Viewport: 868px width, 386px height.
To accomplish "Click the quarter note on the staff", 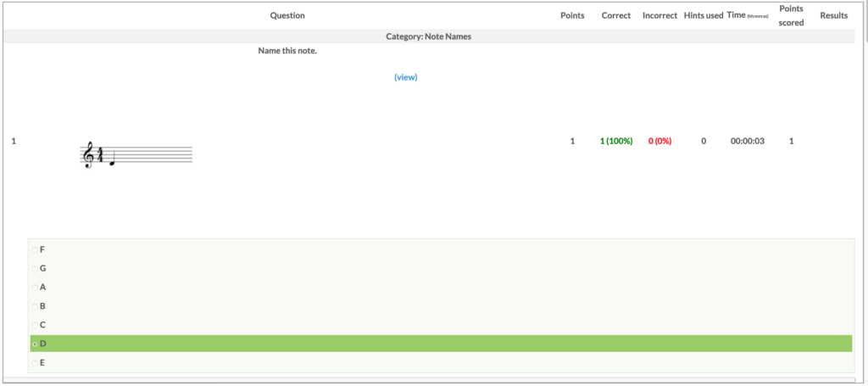I will tap(112, 159).
